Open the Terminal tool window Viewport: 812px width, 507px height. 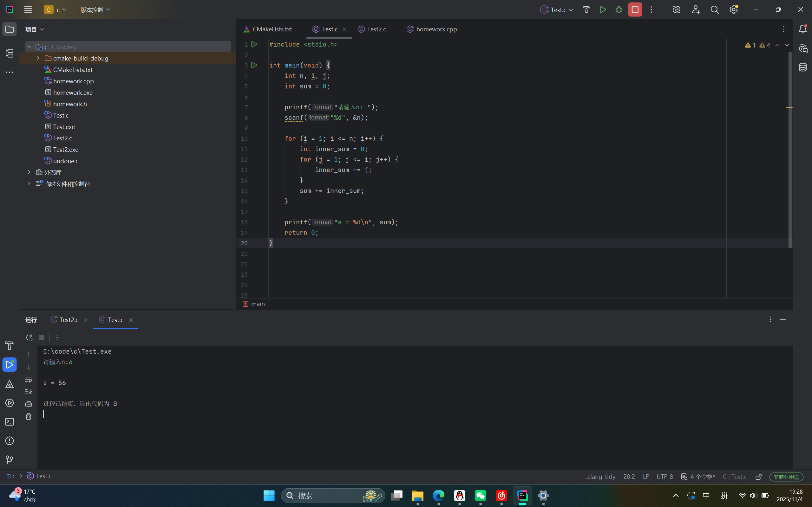[x=10, y=422]
